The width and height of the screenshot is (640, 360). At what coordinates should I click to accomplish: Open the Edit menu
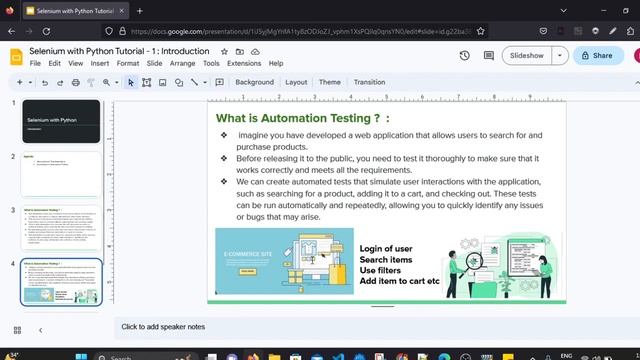pos(54,63)
